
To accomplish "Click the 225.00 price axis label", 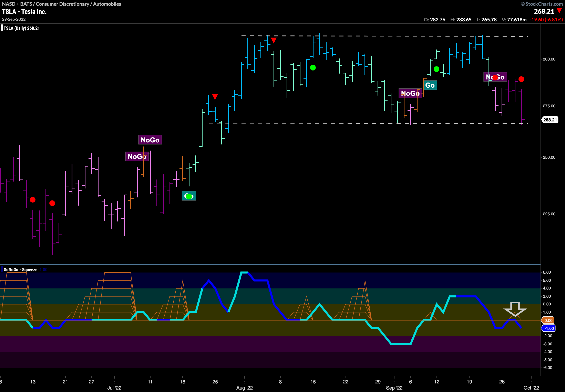I will [549, 214].
